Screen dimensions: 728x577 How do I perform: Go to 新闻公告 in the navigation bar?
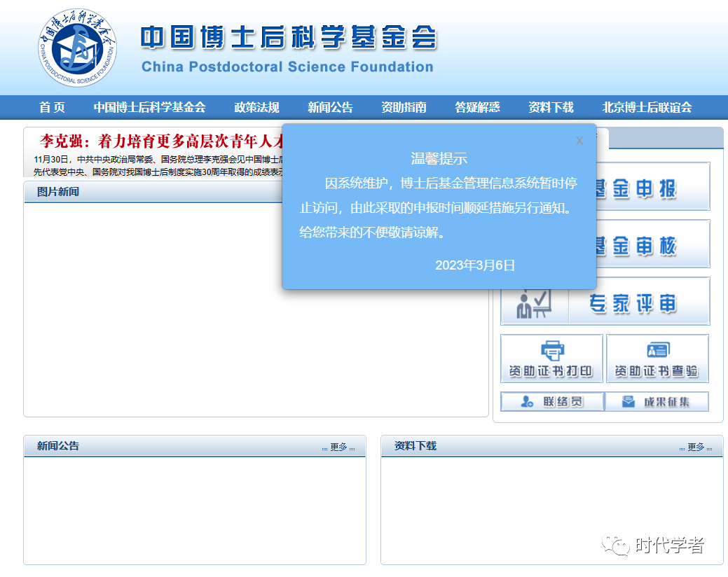(330, 108)
